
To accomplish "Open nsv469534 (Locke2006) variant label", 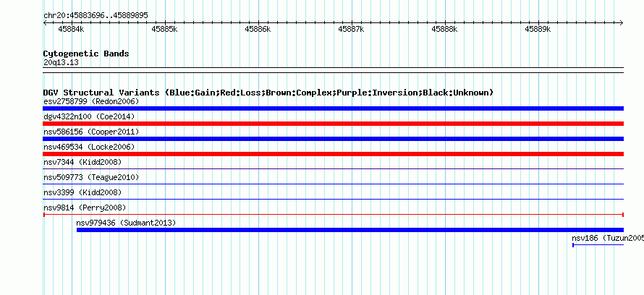I will click(89, 147).
